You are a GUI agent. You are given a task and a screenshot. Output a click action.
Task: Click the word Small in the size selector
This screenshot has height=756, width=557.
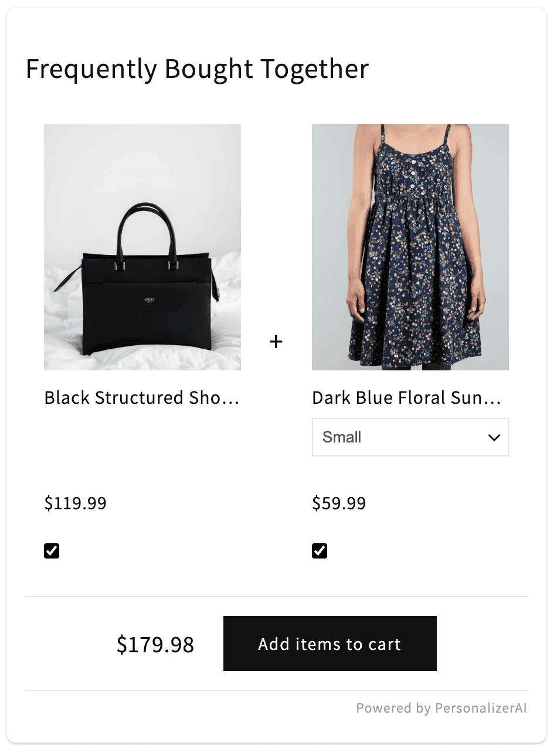pyautogui.click(x=342, y=437)
